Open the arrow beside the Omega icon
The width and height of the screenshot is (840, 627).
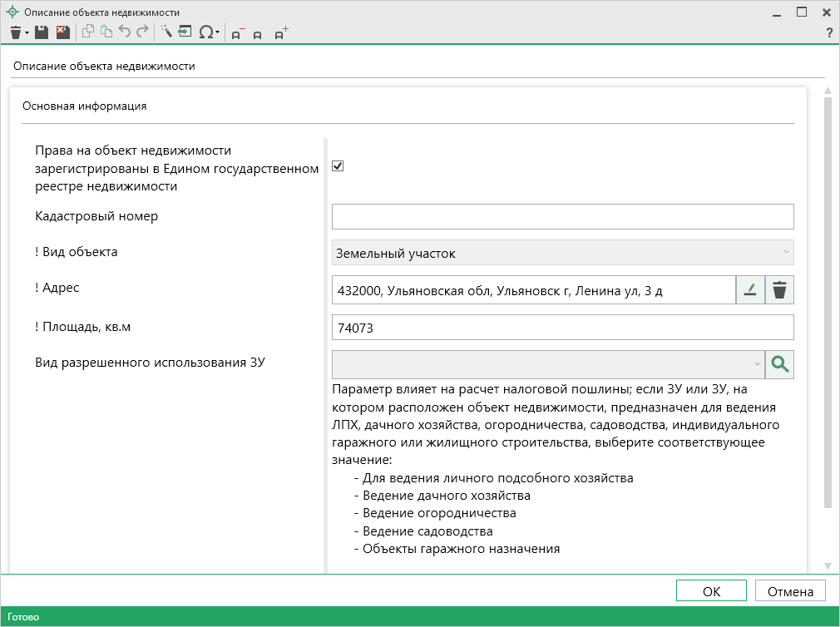218,33
